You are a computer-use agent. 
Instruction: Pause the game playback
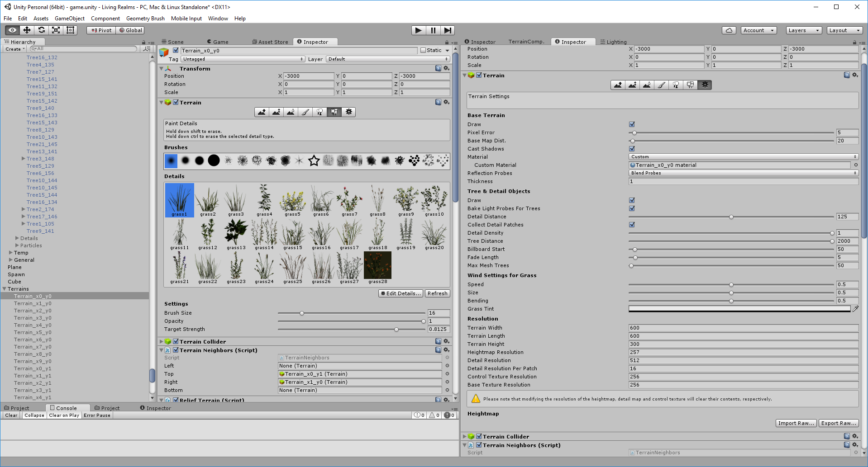click(433, 30)
